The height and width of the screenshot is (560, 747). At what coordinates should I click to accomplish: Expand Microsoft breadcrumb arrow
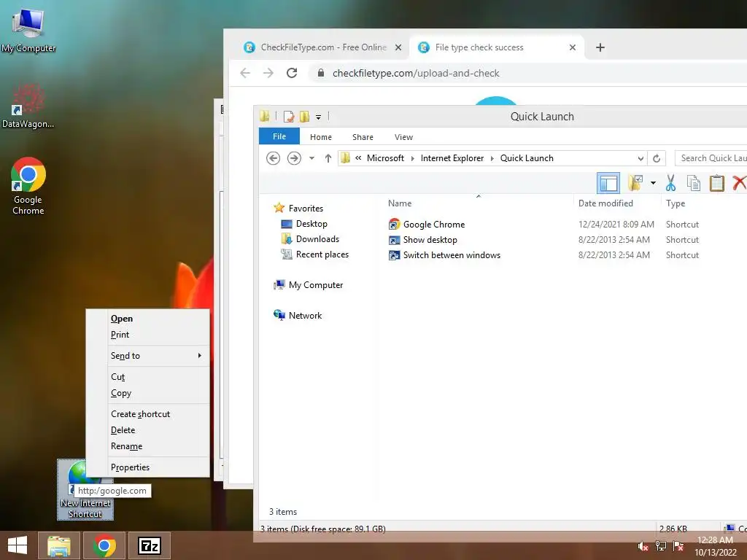pos(413,158)
